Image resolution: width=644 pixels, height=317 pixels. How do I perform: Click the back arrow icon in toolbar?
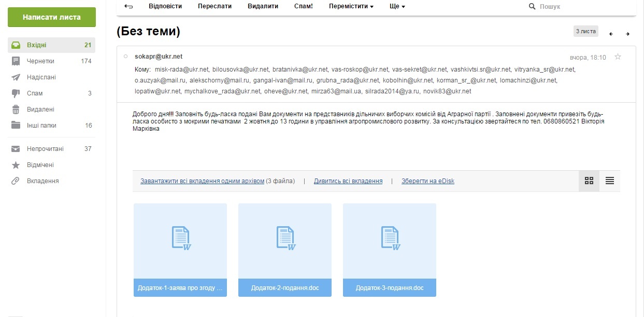pyautogui.click(x=128, y=7)
